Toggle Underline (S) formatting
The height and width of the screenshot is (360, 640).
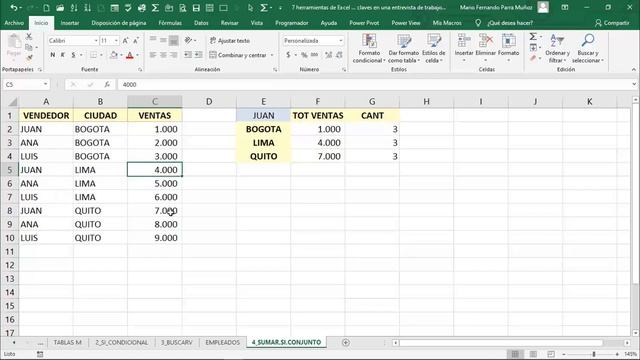73,55
